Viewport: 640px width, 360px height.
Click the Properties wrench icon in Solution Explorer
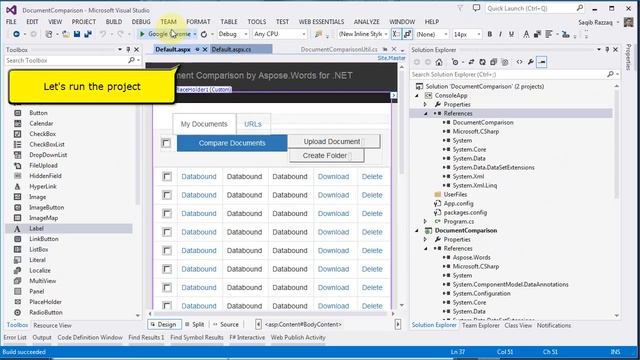click(530, 62)
